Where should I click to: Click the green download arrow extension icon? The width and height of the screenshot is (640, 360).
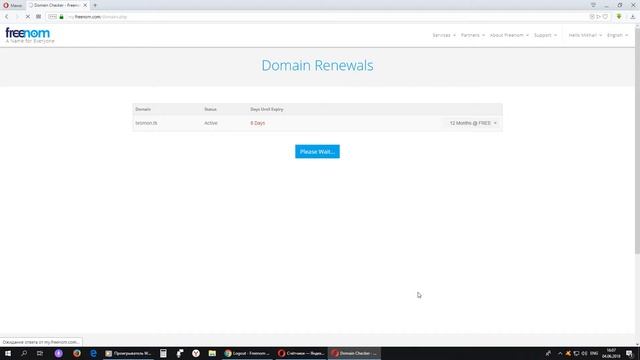tap(619, 17)
